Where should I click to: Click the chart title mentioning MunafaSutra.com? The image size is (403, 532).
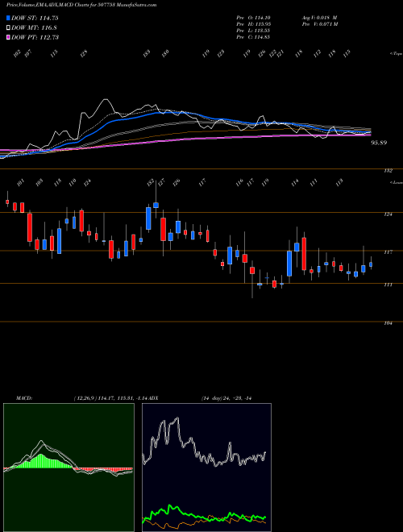click(x=81, y=5)
